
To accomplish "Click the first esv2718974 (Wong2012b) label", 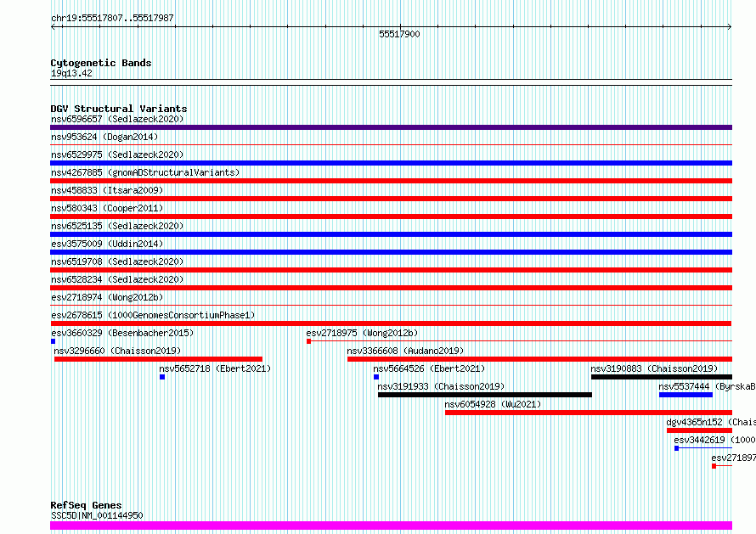I will click(107, 297).
